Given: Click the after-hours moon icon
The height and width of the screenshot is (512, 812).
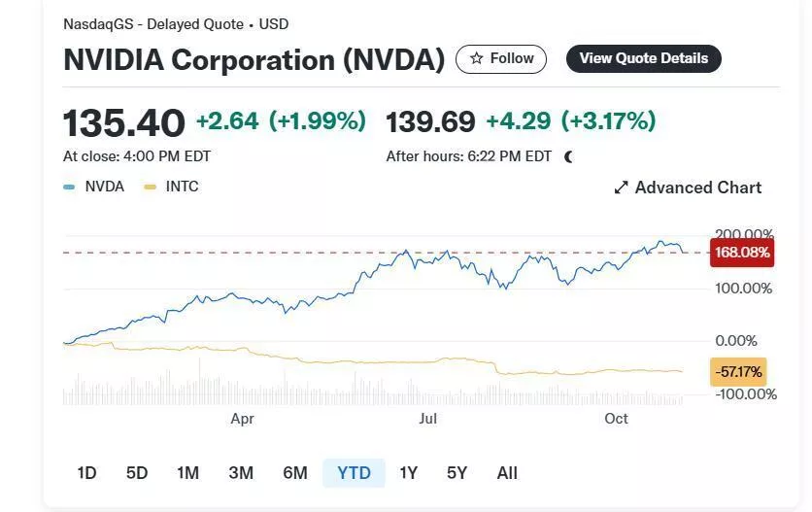Looking at the screenshot, I should (568, 155).
